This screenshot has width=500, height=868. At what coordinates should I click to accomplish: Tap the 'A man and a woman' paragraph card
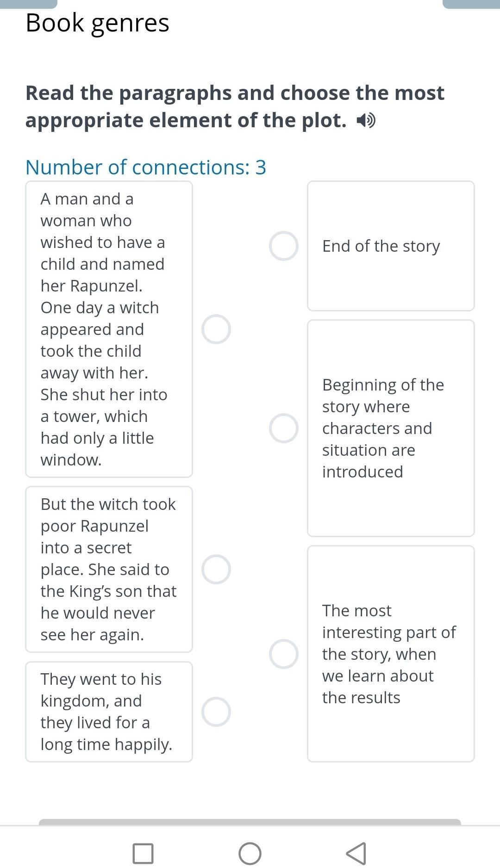pyautogui.click(x=109, y=329)
